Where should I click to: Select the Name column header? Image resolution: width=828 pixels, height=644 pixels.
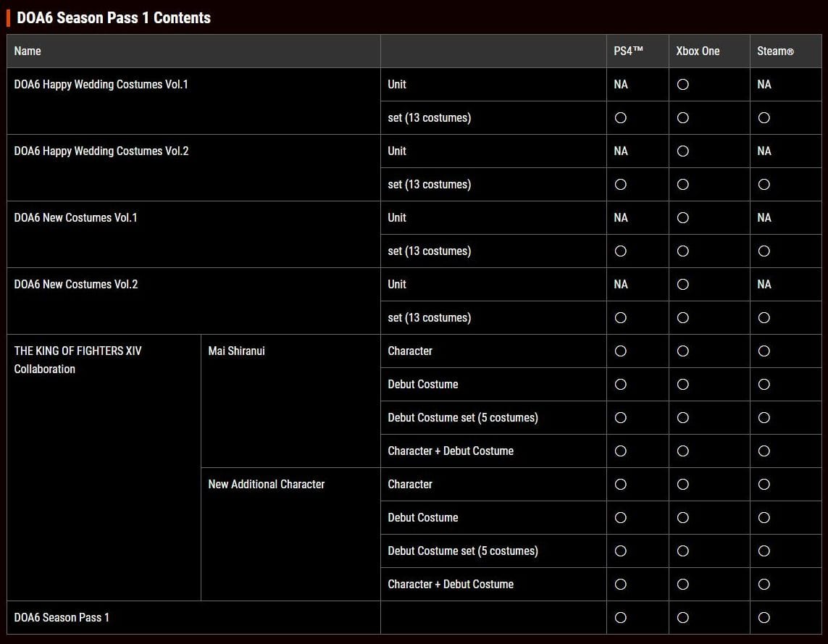(28, 51)
